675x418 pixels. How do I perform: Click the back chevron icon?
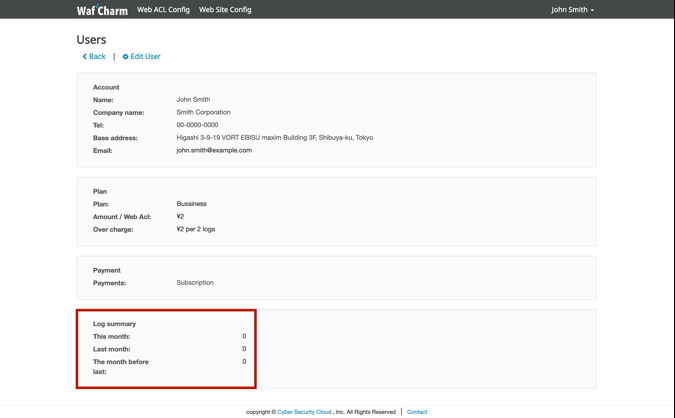point(84,57)
